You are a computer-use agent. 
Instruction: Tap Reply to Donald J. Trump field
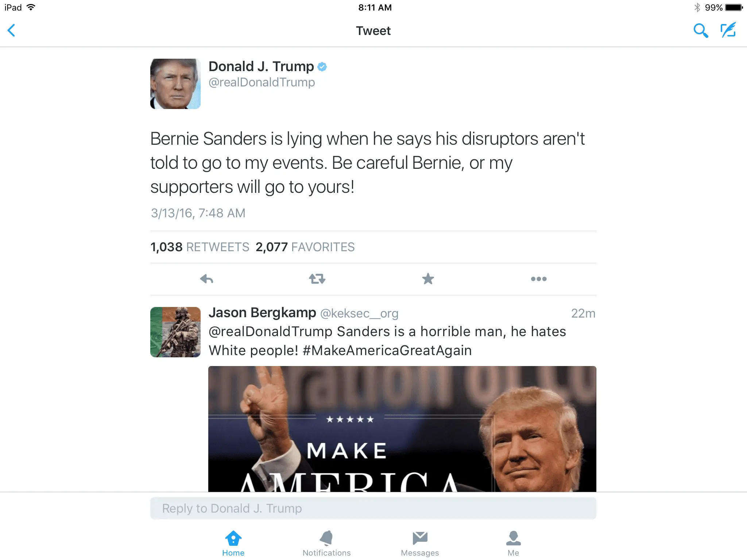coord(373,508)
